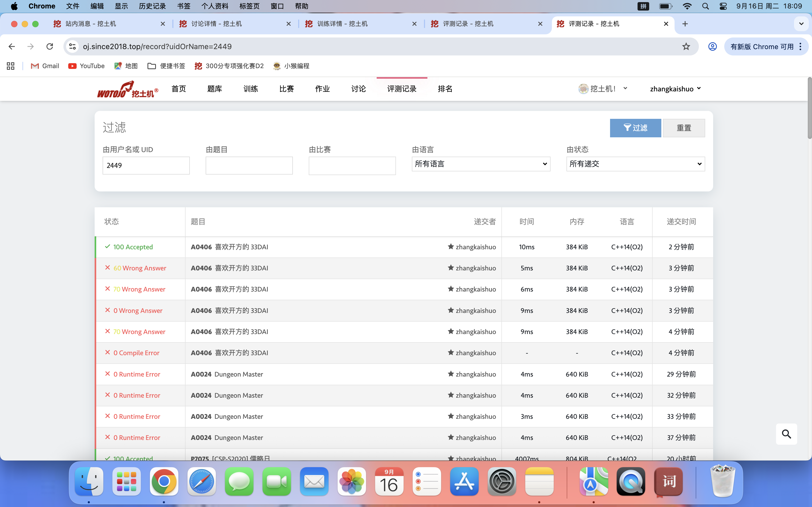
Task: Open site settings toggle in address bar
Action: click(x=72, y=47)
